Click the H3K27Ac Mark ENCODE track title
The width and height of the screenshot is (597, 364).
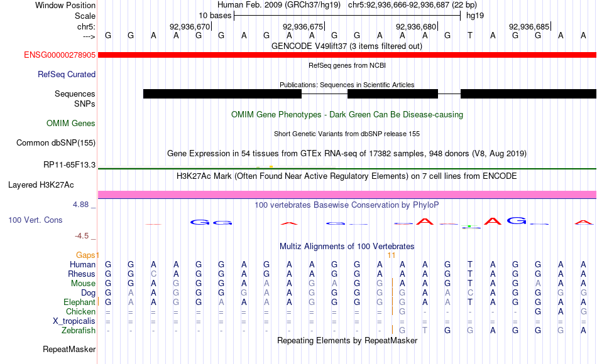[347, 176]
